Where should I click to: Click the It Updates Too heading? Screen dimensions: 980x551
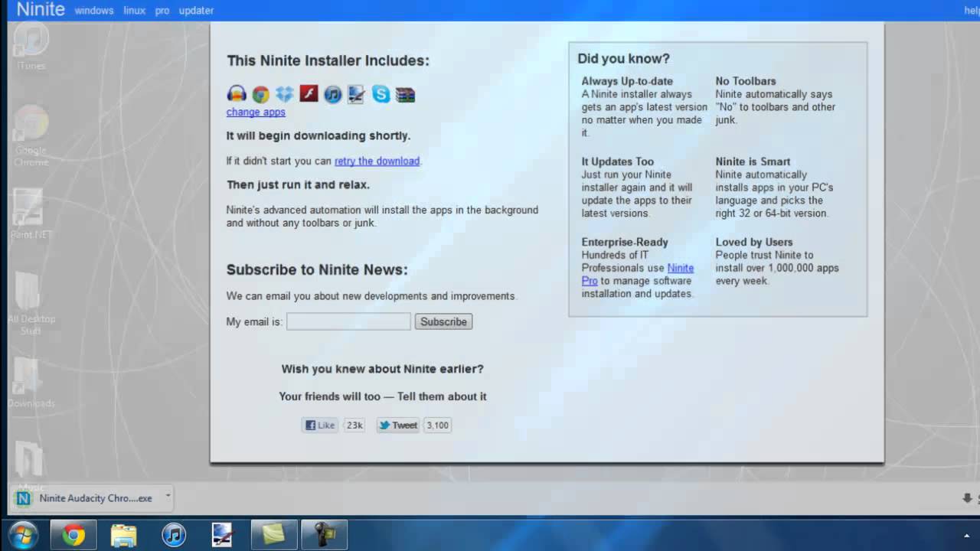617,161
